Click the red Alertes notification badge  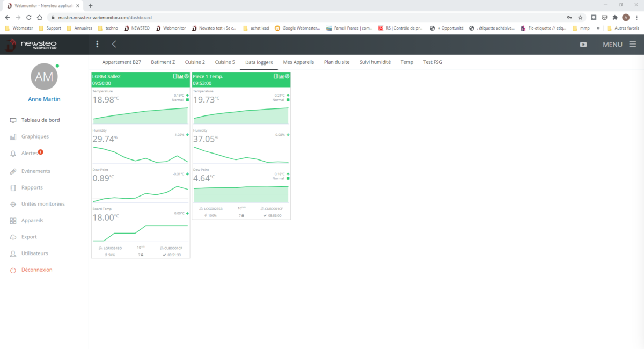pos(40,152)
